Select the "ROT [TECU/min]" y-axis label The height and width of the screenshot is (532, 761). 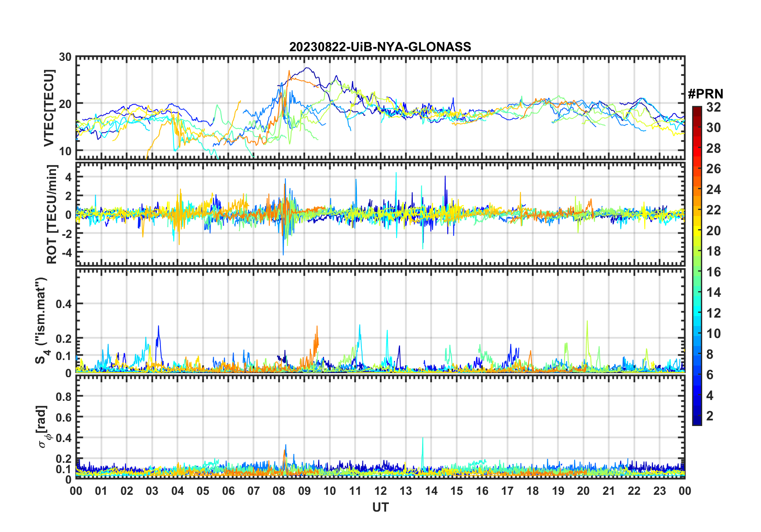click(52, 214)
